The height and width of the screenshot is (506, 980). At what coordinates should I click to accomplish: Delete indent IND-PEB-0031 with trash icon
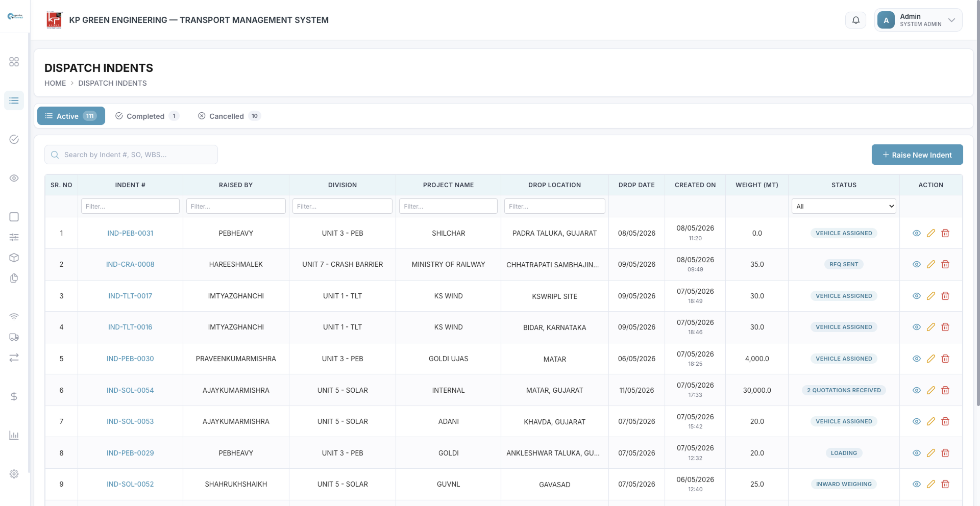click(x=945, y=233)
